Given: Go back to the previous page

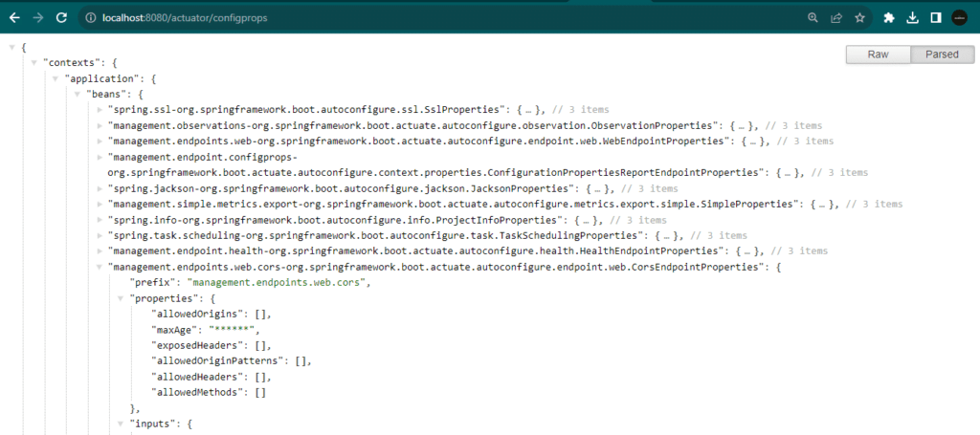Looking at the screenshot, I should pyautogui.click(x=14, y=18).
